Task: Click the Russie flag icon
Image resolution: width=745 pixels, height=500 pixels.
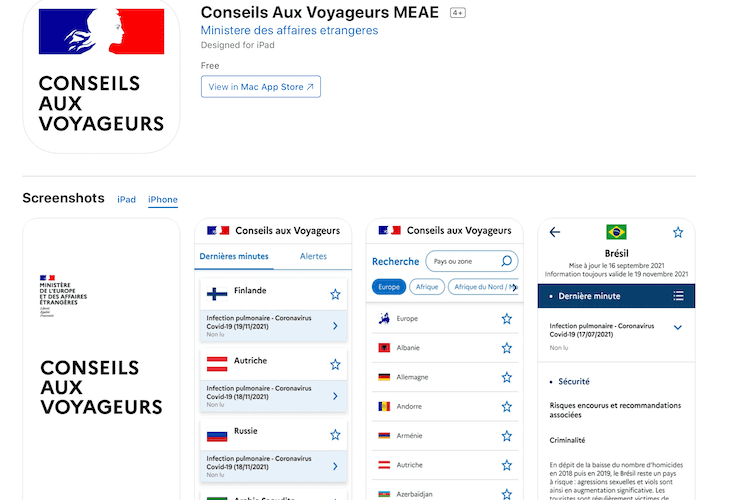Action: 217,435
